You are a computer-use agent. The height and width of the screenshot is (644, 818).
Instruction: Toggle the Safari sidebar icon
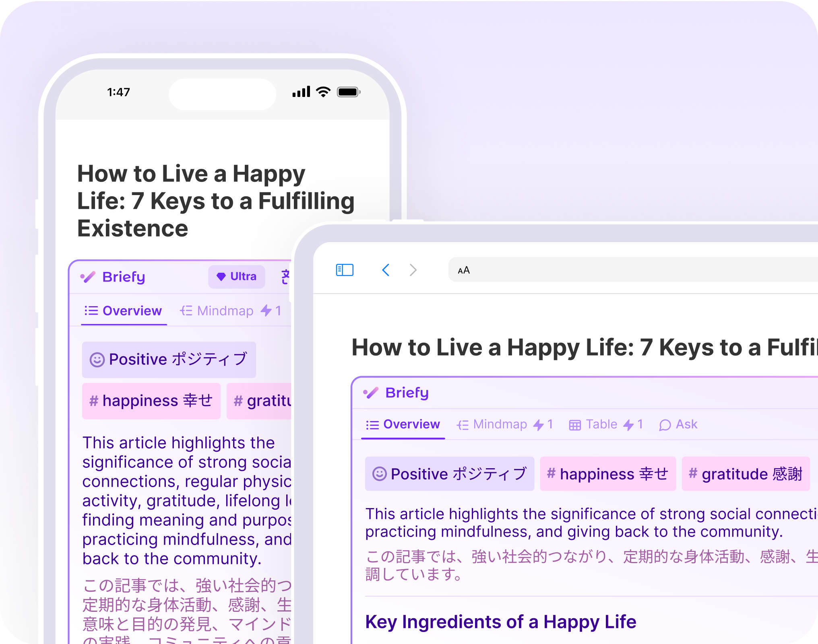click(345, 270)
